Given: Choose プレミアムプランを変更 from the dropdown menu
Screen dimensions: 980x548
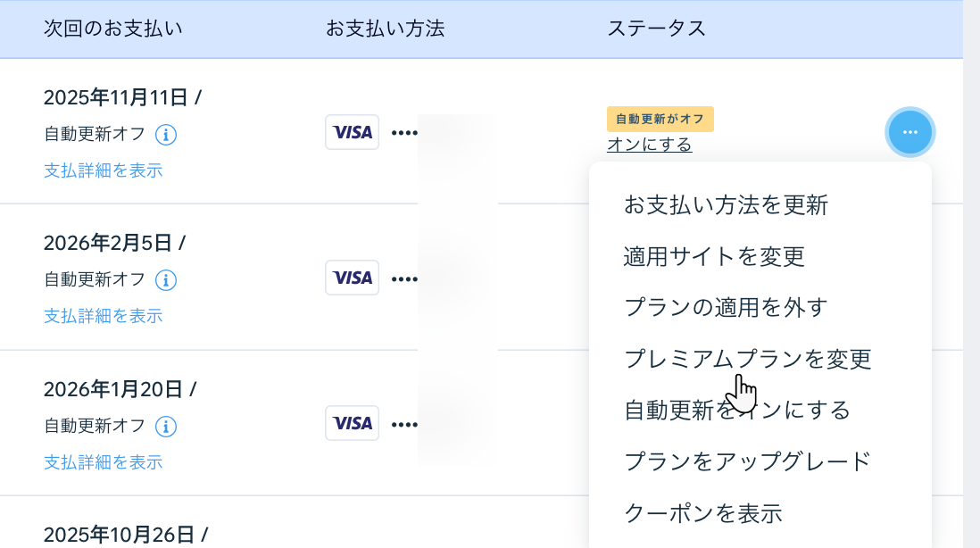Looking at the screenshot, I should (748, 359).
